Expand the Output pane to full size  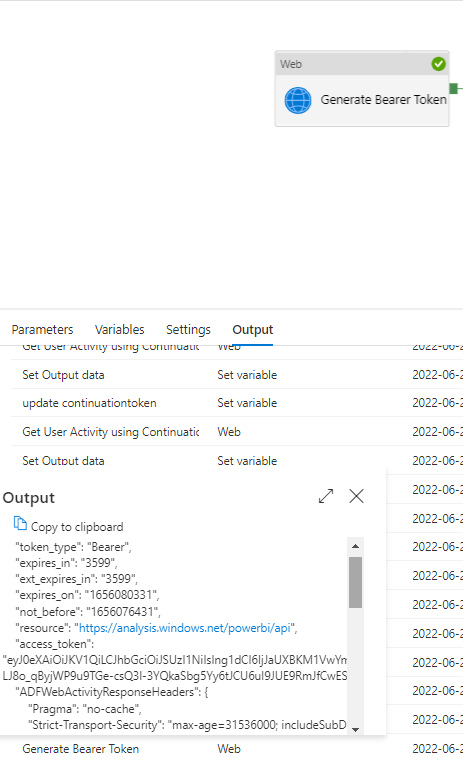pos(326,496)
